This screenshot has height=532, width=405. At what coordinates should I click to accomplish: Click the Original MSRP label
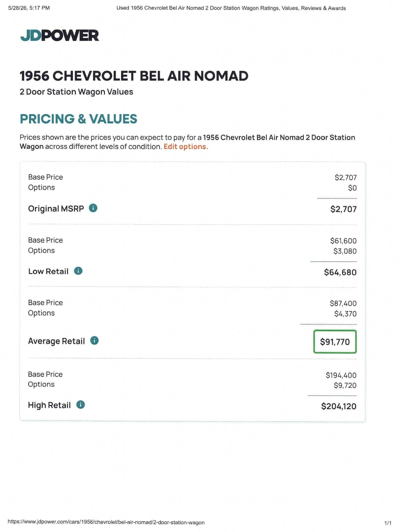56,208
